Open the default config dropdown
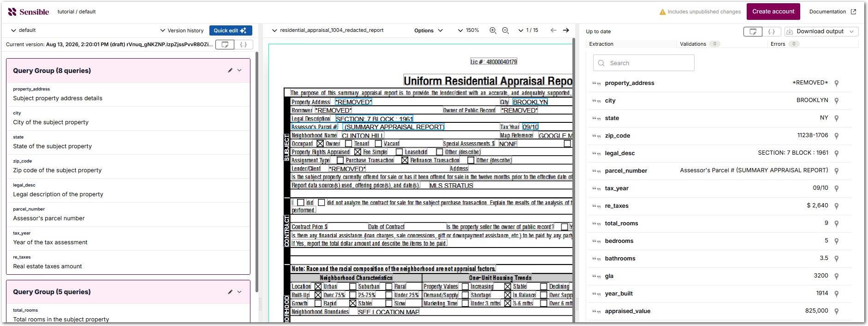Viewport: 868px width, 326px height. [23, 30]
